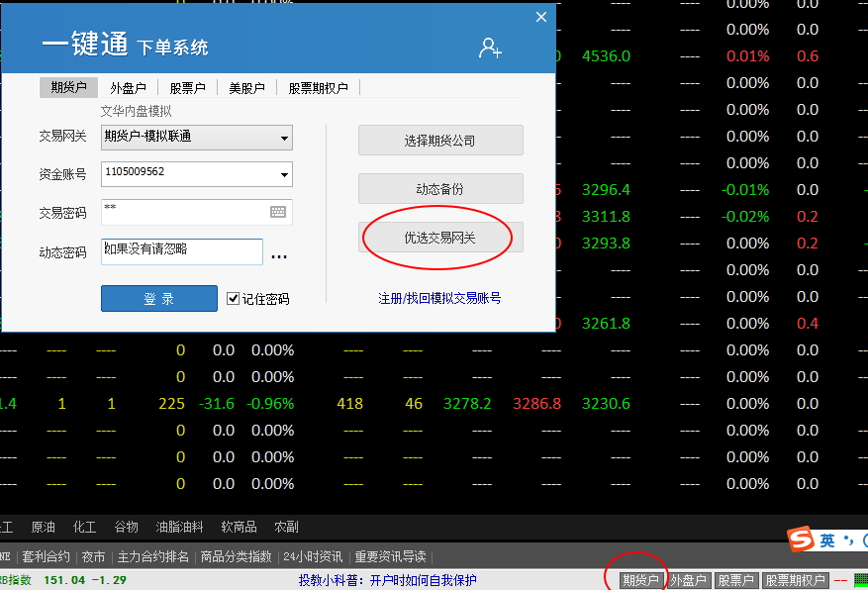The width and height of the screenshot is (868, 590).
Task: Click the 动态备份 button
Action: [x=440, y=189]
